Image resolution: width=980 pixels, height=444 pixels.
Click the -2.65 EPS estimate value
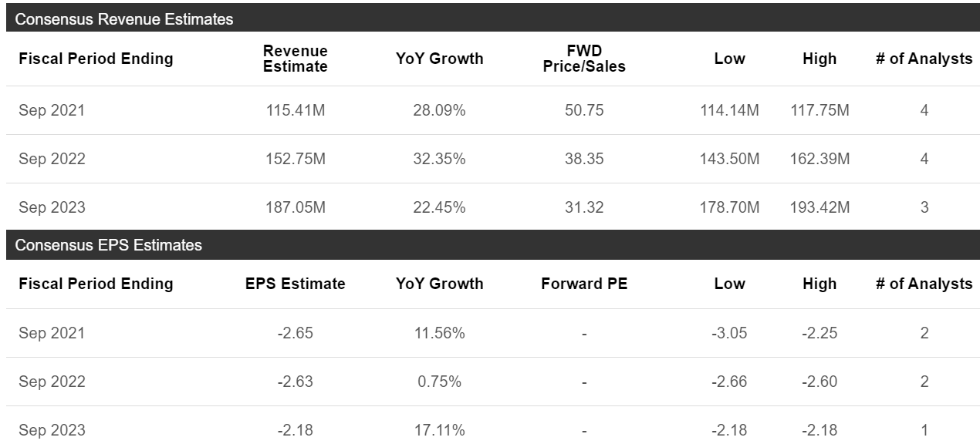296,333
